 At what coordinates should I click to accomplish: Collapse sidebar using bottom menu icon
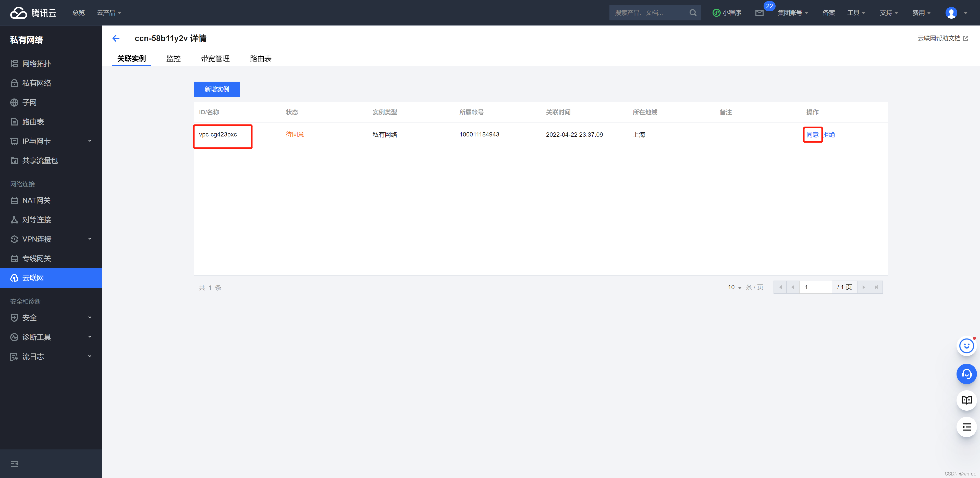coord(14,463)
